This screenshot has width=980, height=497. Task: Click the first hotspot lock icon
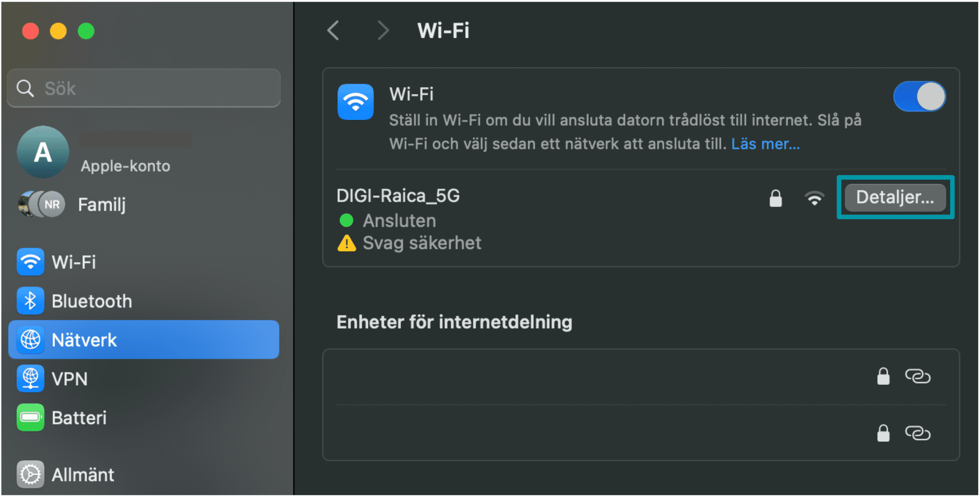pos(883,376)
